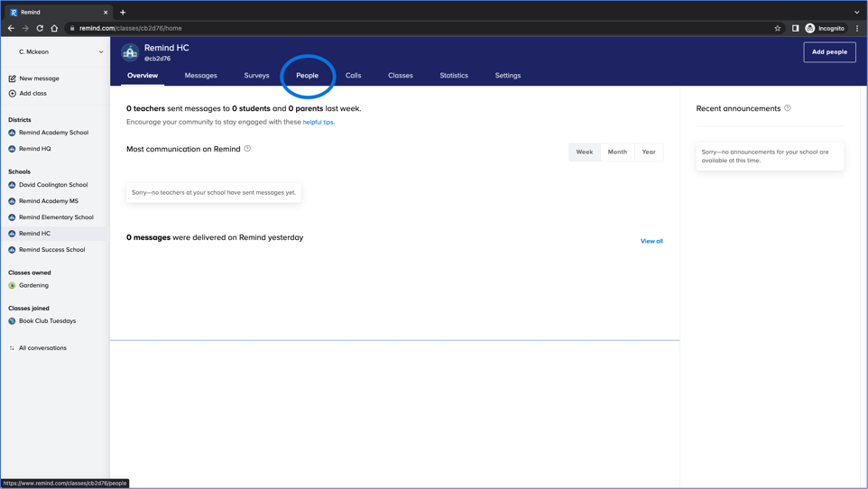This screenshot has height=489, width=868.
Task: Click the Add class plus icon
Action: 13,94
